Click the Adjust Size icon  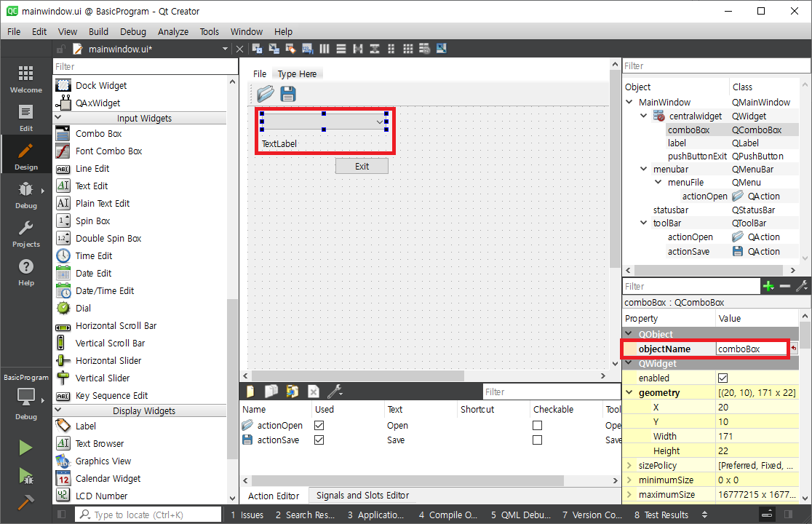pos(441,49)
